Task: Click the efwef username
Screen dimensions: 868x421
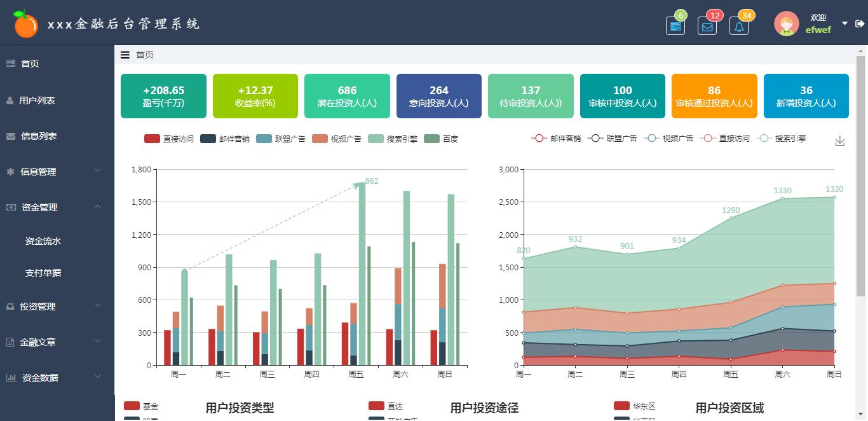Action: (818, 30)
